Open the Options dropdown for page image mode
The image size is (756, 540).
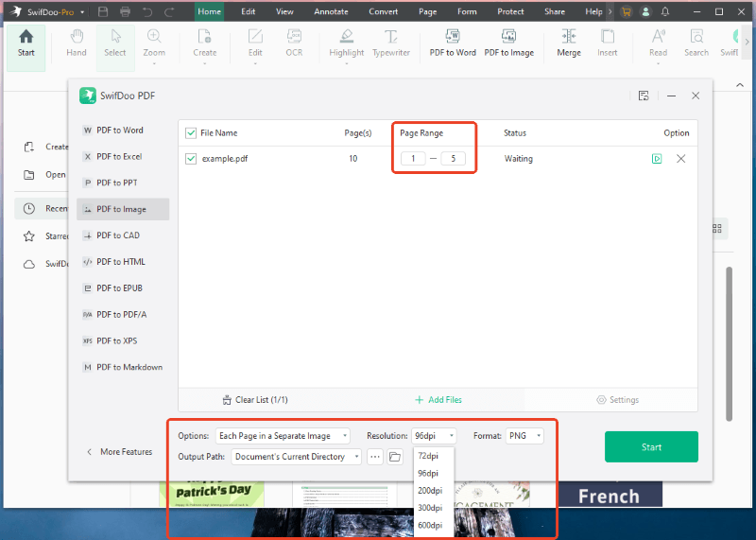click(283, 436)
